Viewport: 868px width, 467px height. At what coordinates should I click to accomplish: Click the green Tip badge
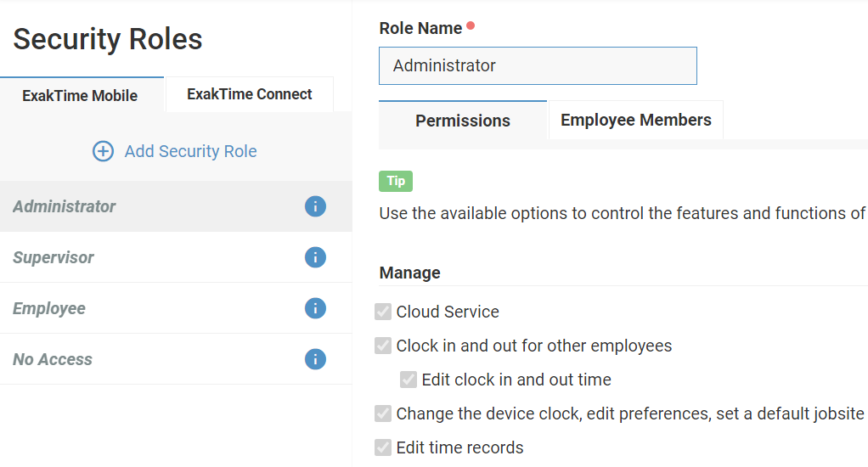tap(396, 181)
